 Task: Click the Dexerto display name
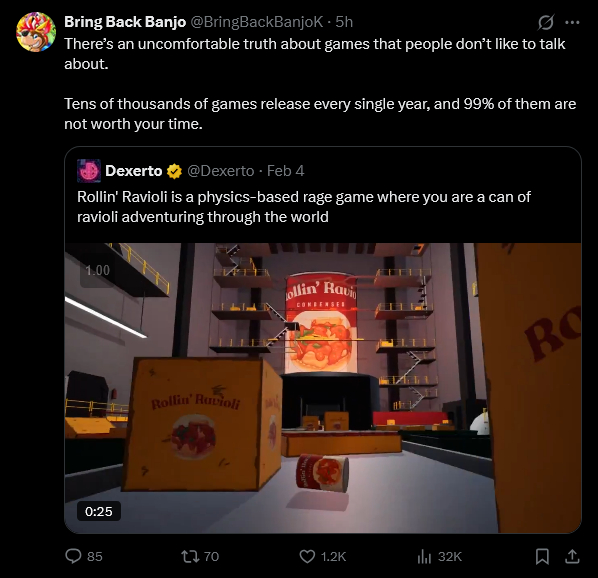(x=133, y=171)
